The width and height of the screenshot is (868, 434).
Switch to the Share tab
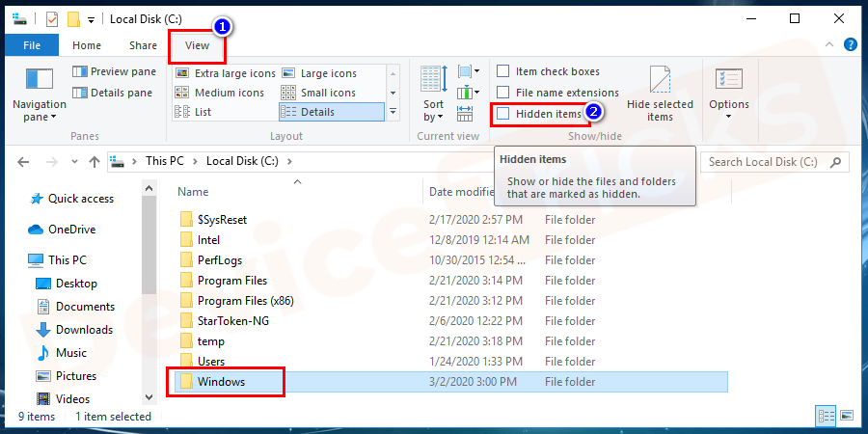tap(143, 45)
